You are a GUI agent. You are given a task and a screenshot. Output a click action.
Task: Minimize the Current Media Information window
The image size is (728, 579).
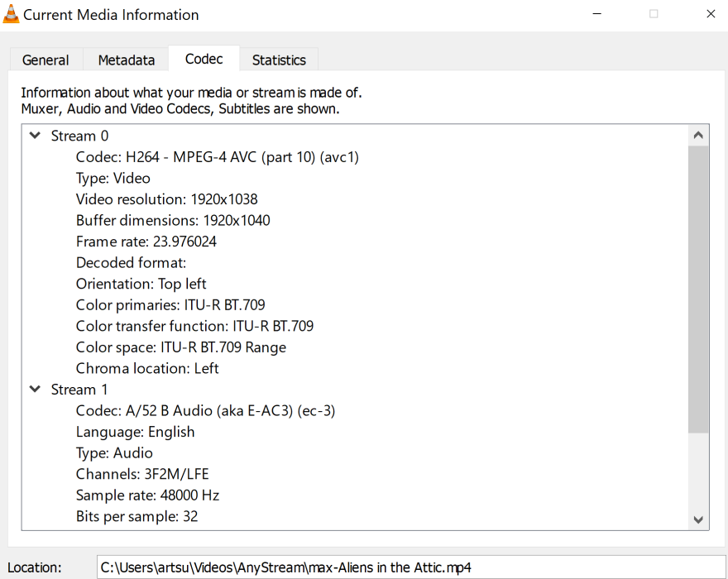596,14
